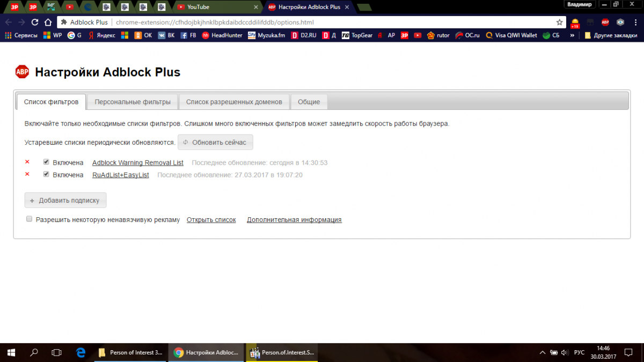The height and width of the screenshot is (362, 644).
Task: Open the YouTube icon bookmark in bookmarks bar
Action: pos(417,35)
